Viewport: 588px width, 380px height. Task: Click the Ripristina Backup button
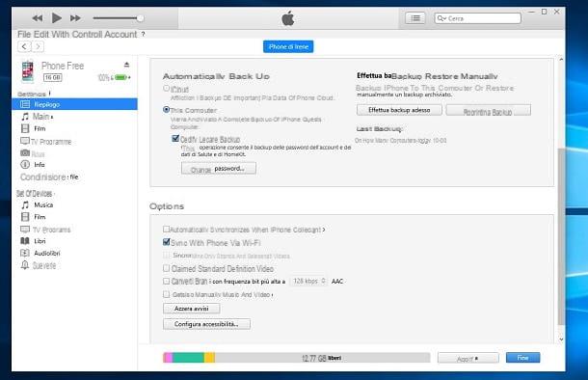point(489,111)
